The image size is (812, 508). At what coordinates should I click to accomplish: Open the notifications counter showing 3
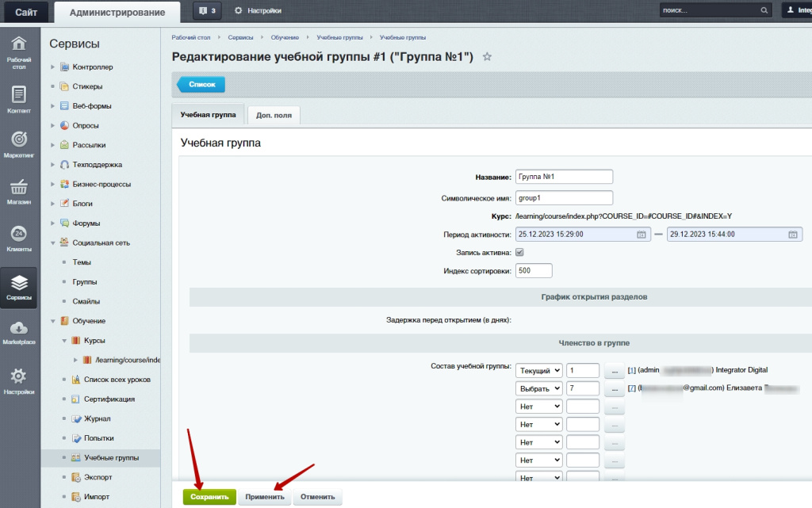tap(208, 11)
